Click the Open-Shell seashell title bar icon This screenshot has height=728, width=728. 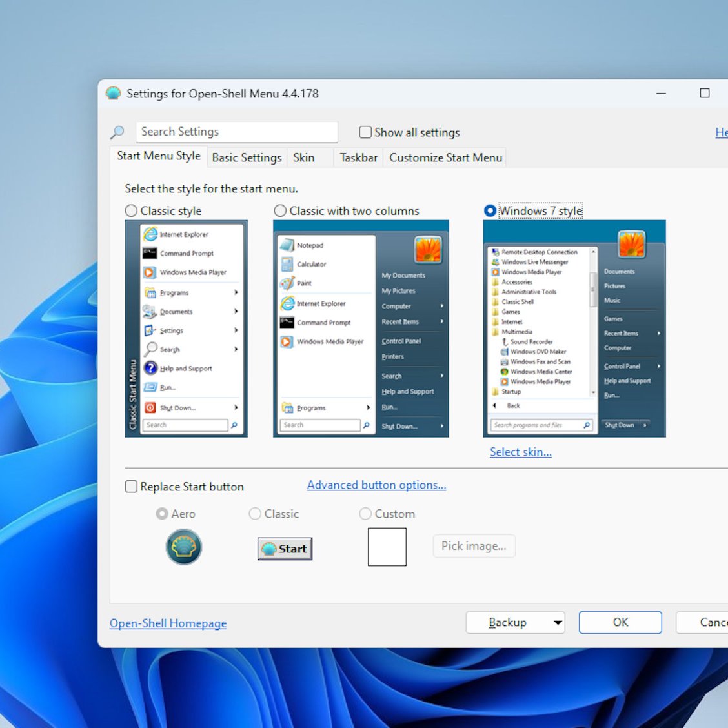113,94
